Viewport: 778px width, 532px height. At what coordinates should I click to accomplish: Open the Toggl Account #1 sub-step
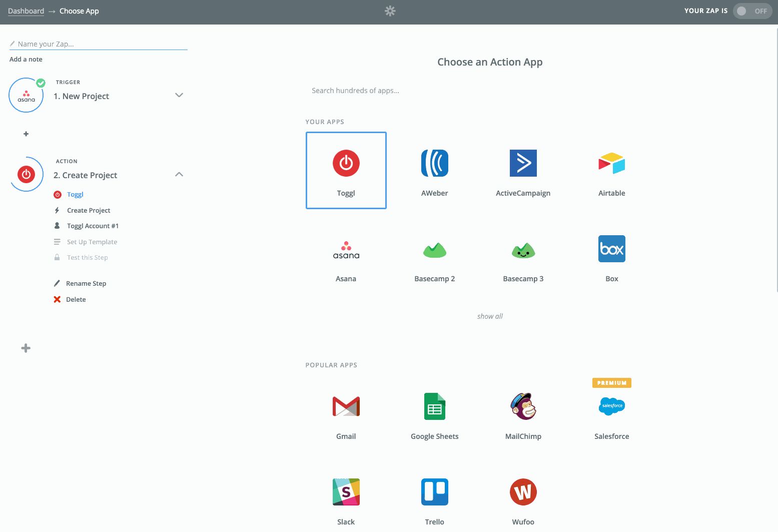click(x=93, y=226)
